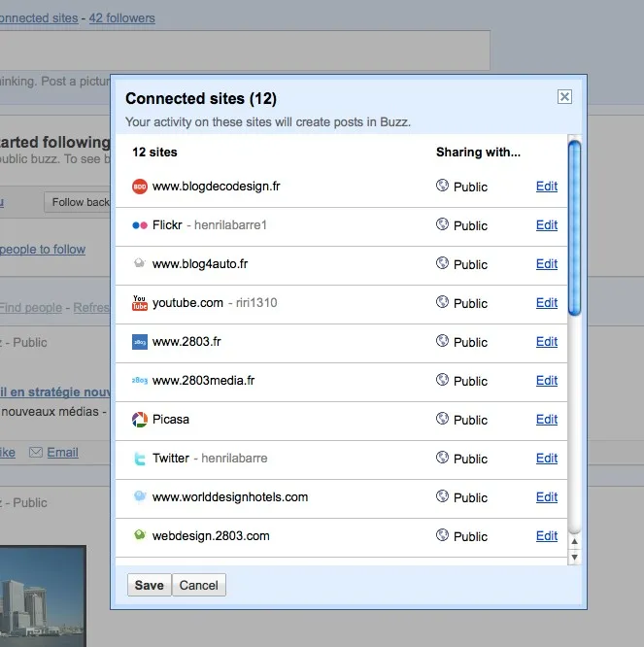Screen dimensions: 644x647
Task: Click the globe icon for www.2803.fr
Action: 442,341
